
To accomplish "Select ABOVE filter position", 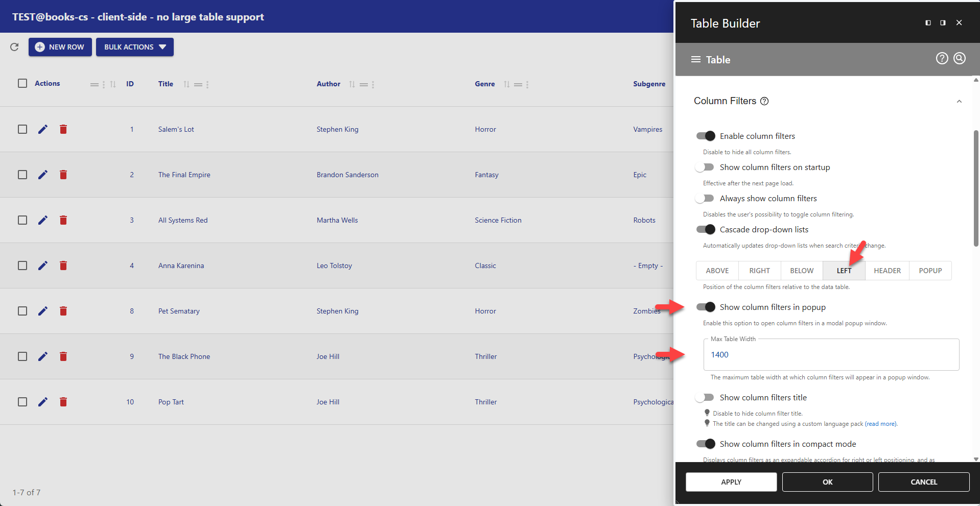I will [x=717, y=271].
